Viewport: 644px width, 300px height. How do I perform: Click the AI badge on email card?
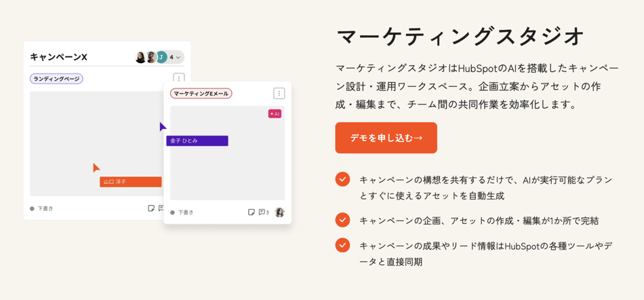coord(275,114)
